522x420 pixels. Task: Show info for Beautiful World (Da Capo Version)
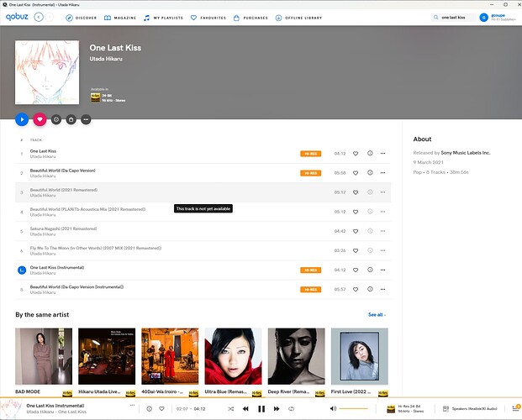pyautogui.click(x=370, y=173)
